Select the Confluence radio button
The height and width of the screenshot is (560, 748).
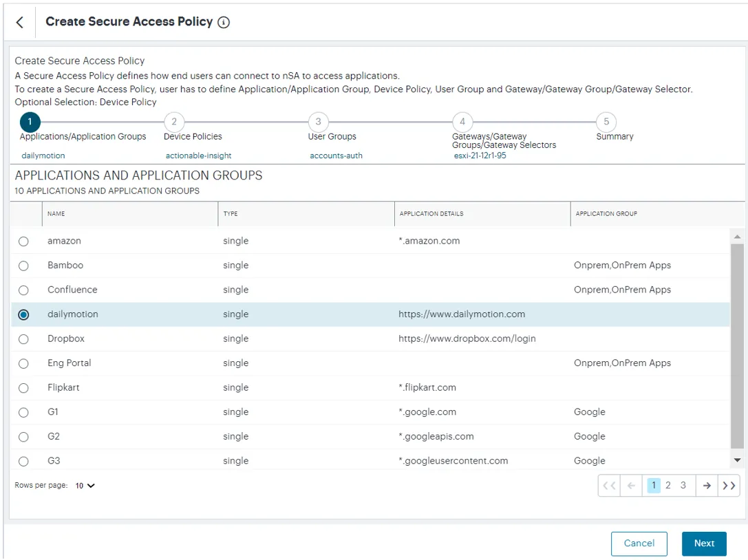click(23, 290)
